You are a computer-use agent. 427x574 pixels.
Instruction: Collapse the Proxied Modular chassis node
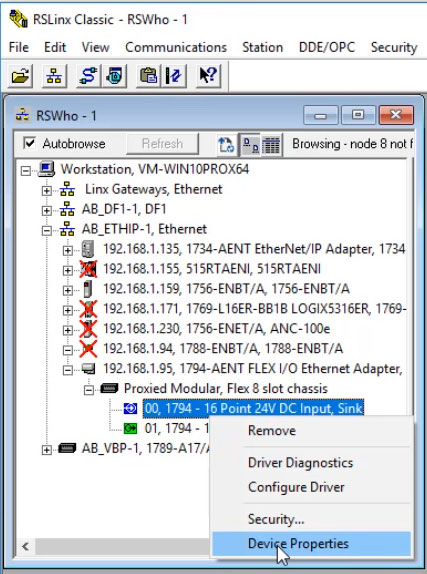(x=88, y=390)
